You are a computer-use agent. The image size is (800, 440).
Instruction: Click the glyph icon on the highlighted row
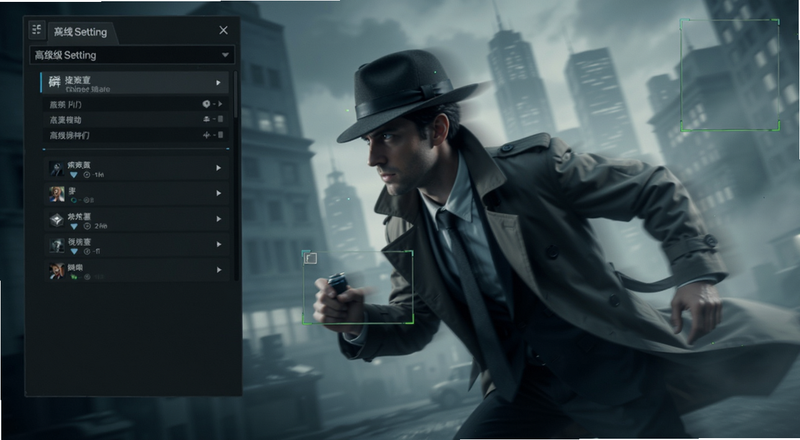tap(55, 82)
